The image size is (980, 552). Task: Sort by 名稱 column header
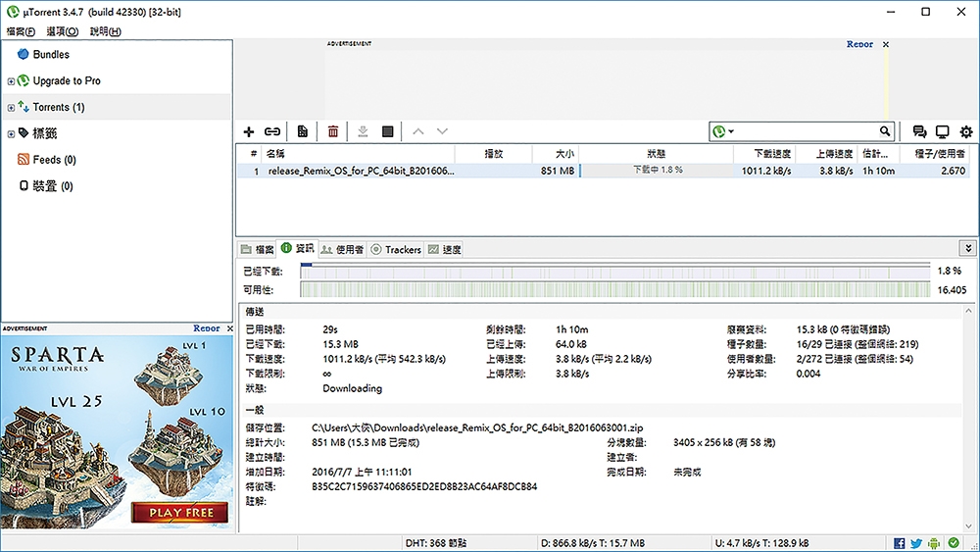[x=357, y=153]
